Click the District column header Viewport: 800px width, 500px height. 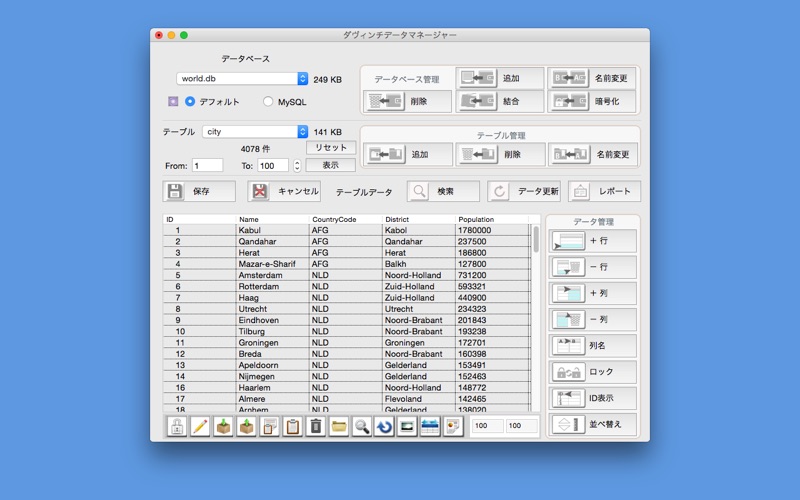[x=418, y=219]
